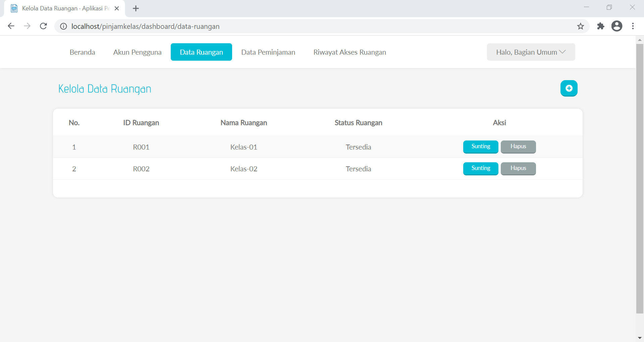The image size is (644, 342).
Task: Click the site information icon in address bar
Action: click(x=63, y=26)
